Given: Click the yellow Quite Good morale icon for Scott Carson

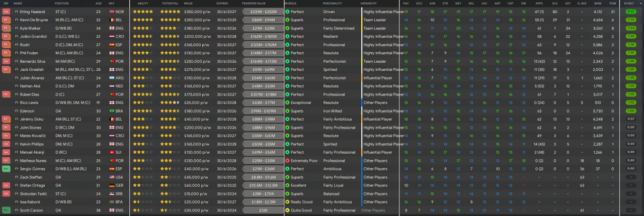Looking at the screenshot, I should 287,210.
